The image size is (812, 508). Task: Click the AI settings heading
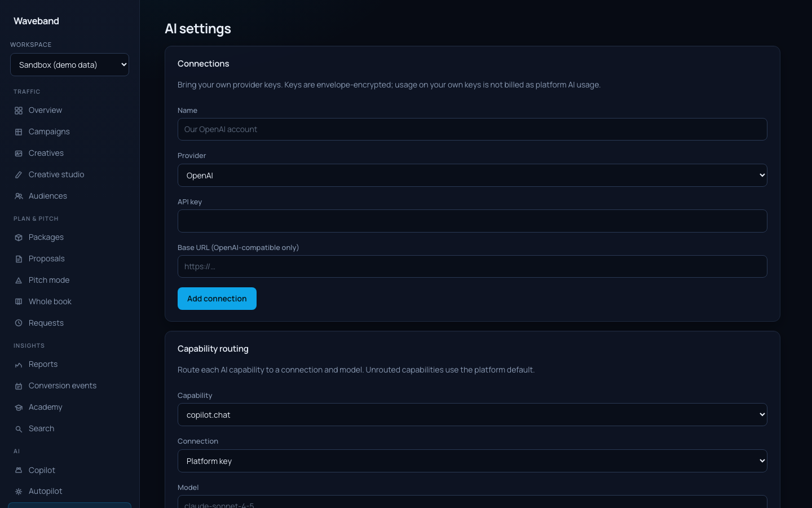pyautogui.click(x=198, y=29)
